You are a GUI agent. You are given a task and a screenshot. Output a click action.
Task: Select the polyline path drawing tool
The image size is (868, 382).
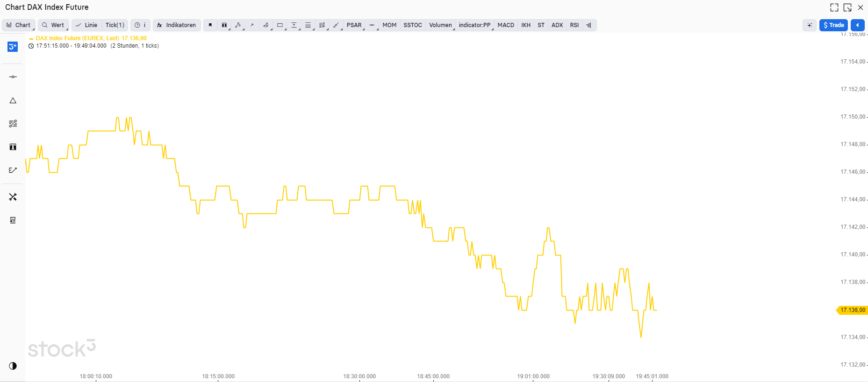click(x=238, y=25)
